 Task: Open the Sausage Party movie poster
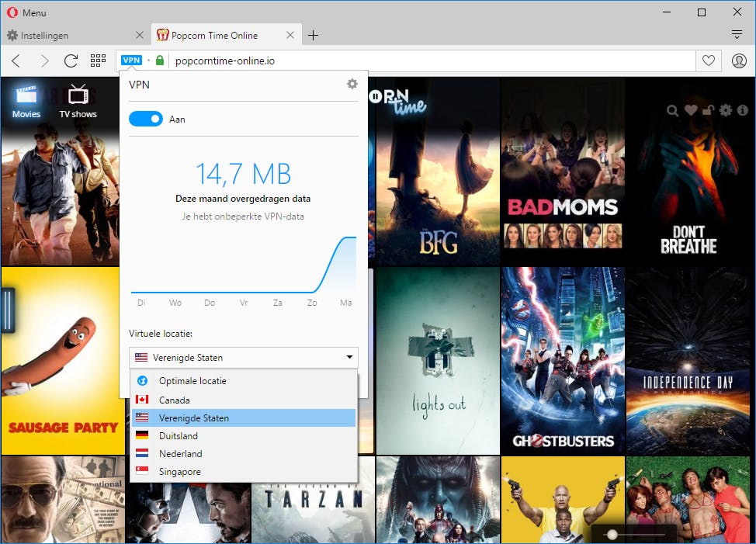[63, 361]
